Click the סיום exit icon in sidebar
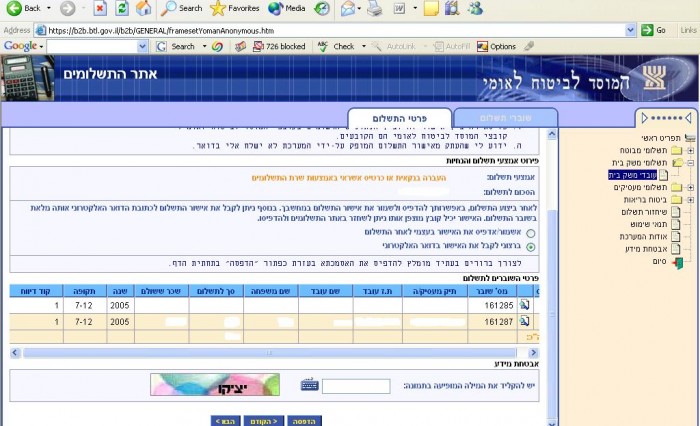Screen dimensions: 700x426 [679, 263]
